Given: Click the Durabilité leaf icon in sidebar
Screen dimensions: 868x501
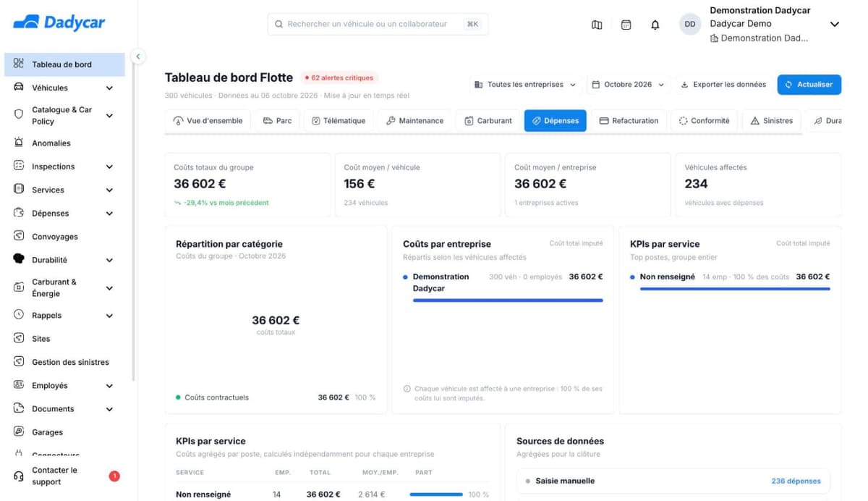Looking at the screenshot, I should [x=19, y=259].
